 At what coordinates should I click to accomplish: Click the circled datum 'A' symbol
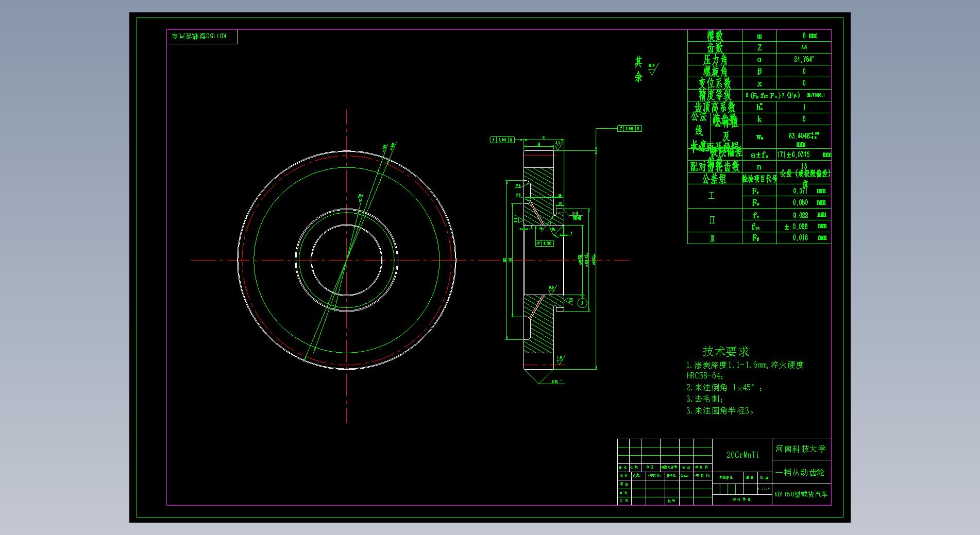[582, 303]
